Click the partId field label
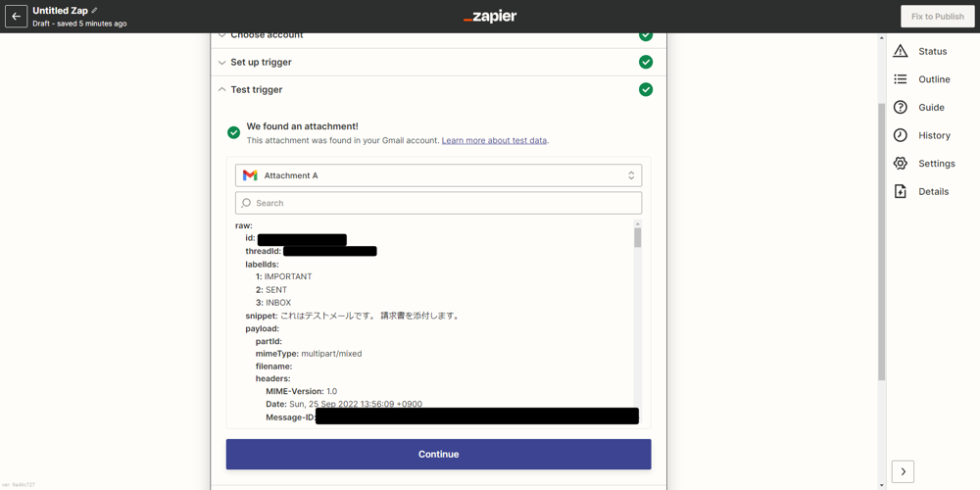The width and height of the screenshot is (980, 490). (269, 341)
